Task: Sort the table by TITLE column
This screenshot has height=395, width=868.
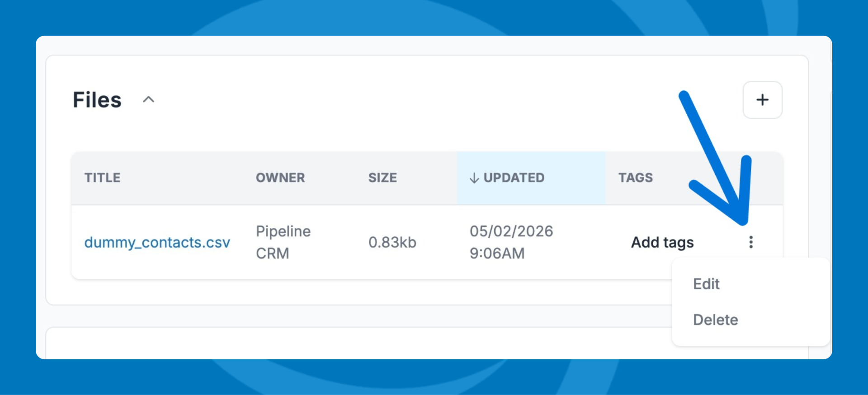Action: (102, 178)
